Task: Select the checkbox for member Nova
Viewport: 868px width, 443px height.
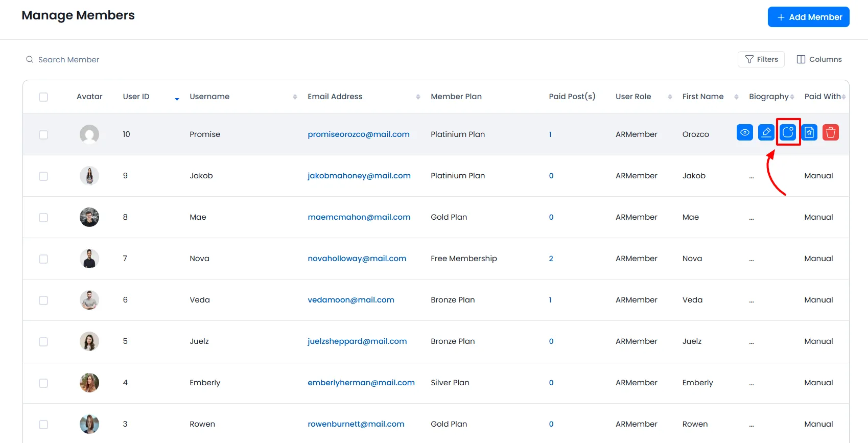Action: click(43, 259)
